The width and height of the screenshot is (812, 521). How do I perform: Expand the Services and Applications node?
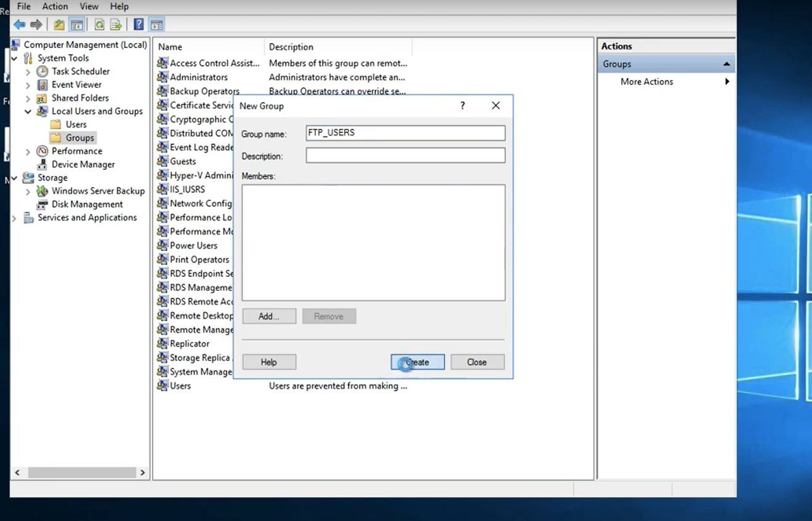tap(14, 218)
